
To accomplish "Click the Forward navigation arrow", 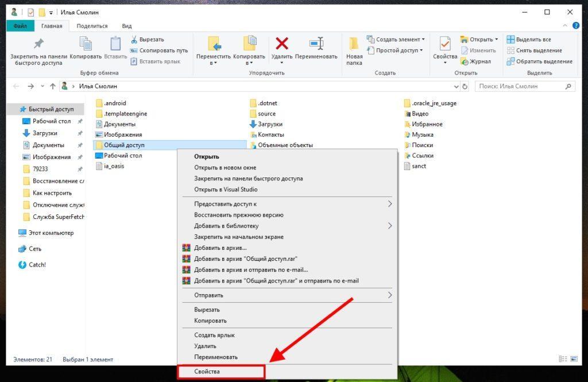I will click(31, 86).
